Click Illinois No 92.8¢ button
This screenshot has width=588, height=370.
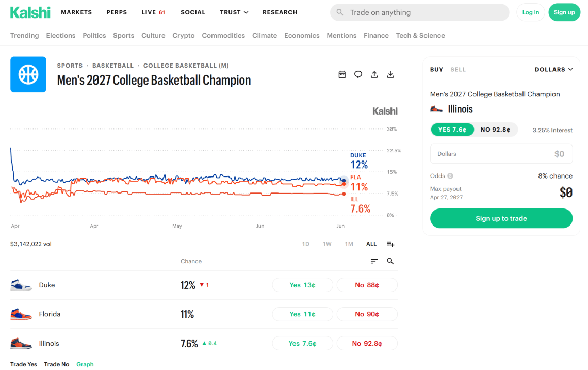click(367, 343)
